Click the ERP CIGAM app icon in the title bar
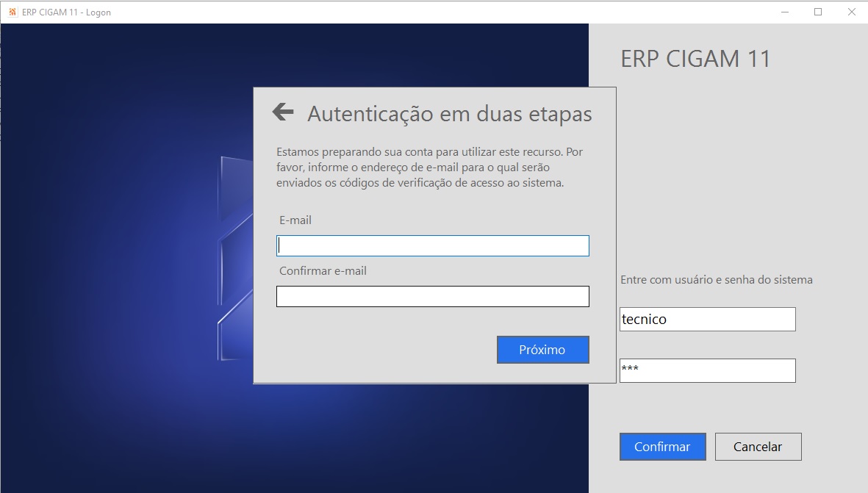This screenshot has height=493, width=868. coord(12,12)
